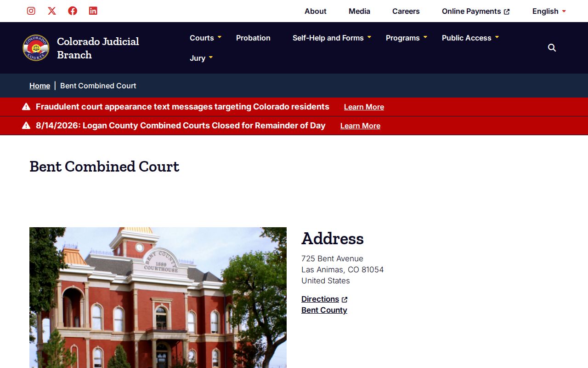
Task: Open the Careers page
Action: point(406,11)
